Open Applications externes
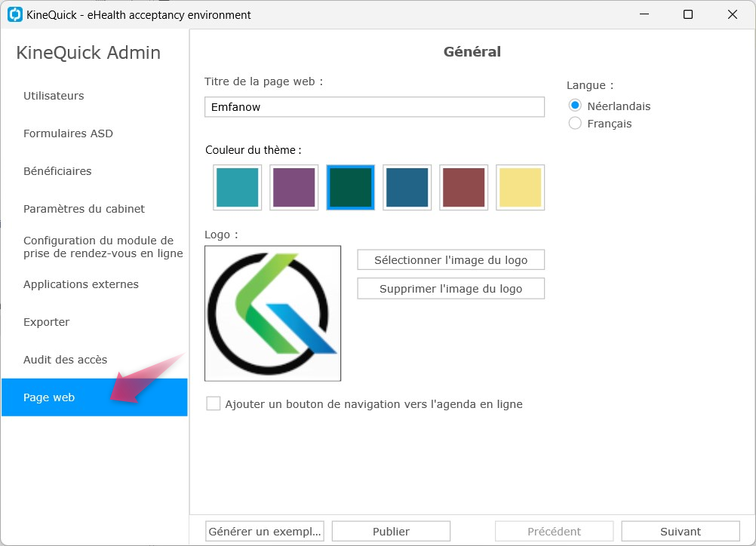Screen dimensions: 756x546 [x=81, y=284]
